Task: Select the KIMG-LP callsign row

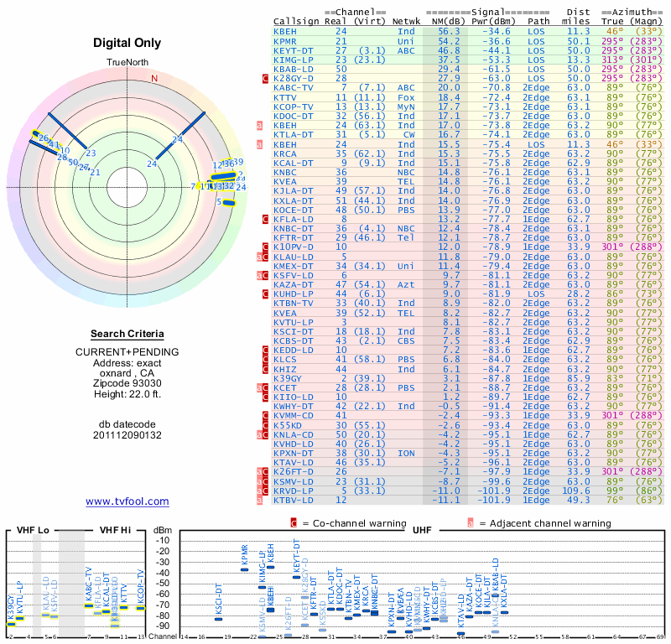Action: [x=294, y=60]
